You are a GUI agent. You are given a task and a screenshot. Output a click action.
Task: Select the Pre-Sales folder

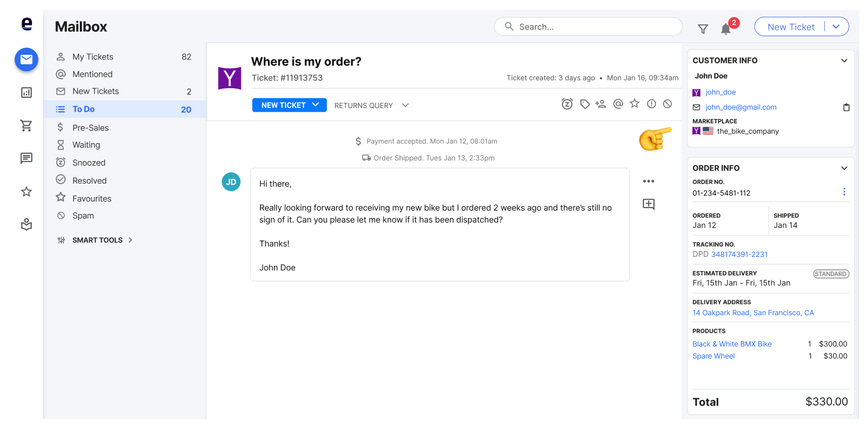(x=125, y=128)
